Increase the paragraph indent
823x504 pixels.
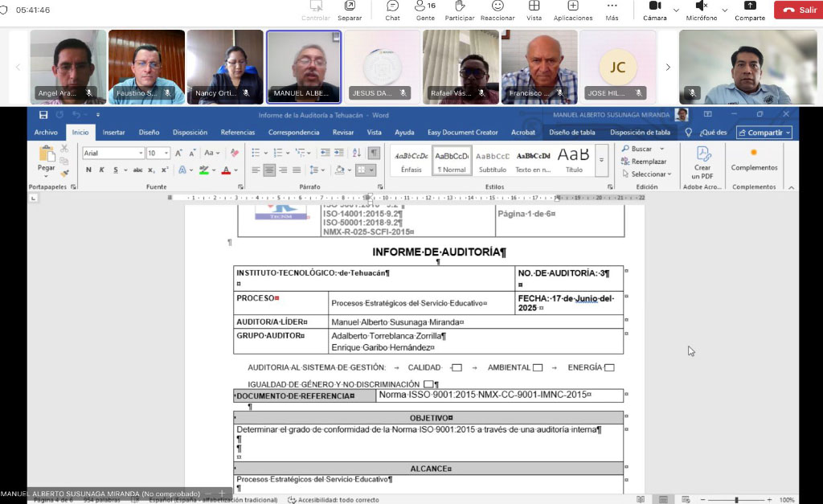[x=339, y=153]
